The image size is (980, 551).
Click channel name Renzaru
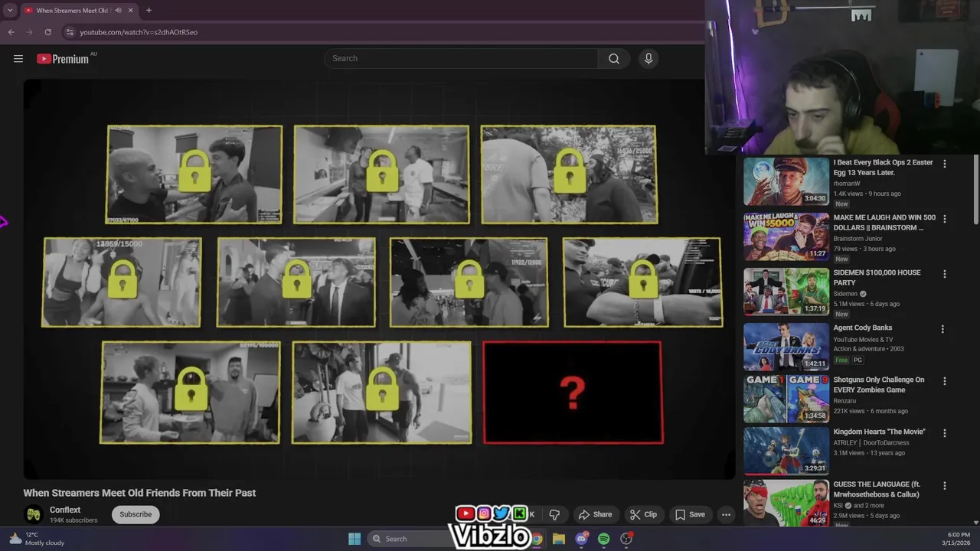point(844,401)
